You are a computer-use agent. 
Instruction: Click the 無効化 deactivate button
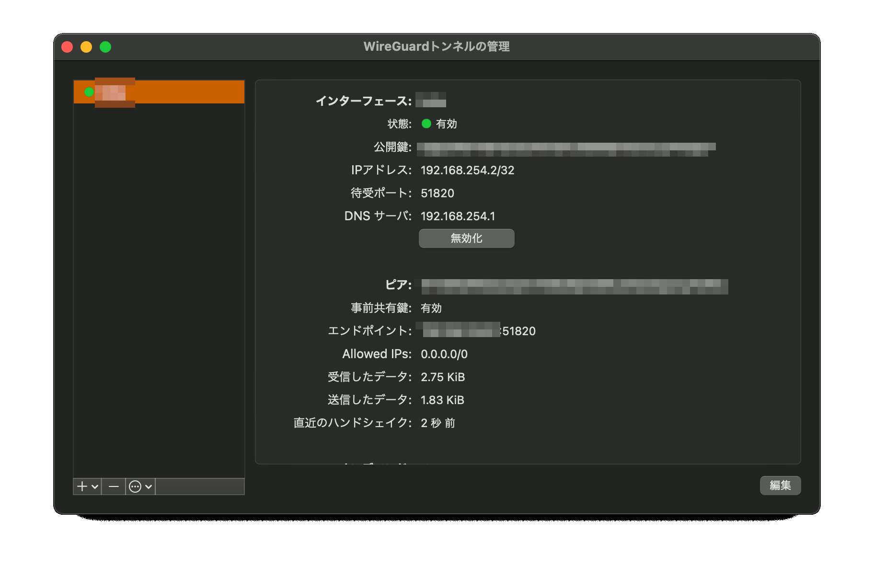pyautogui.click(x=466, y=238)
